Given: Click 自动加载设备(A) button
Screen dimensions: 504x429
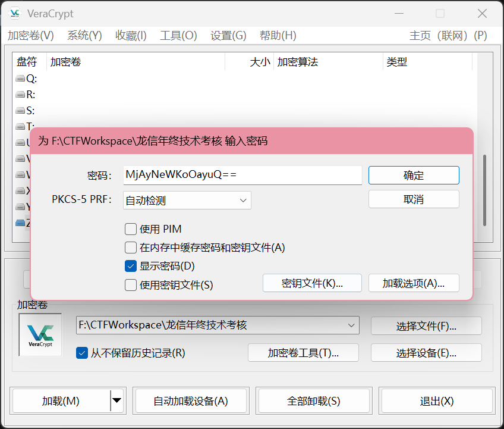Looking at the screenshot, I should point(191,401).
